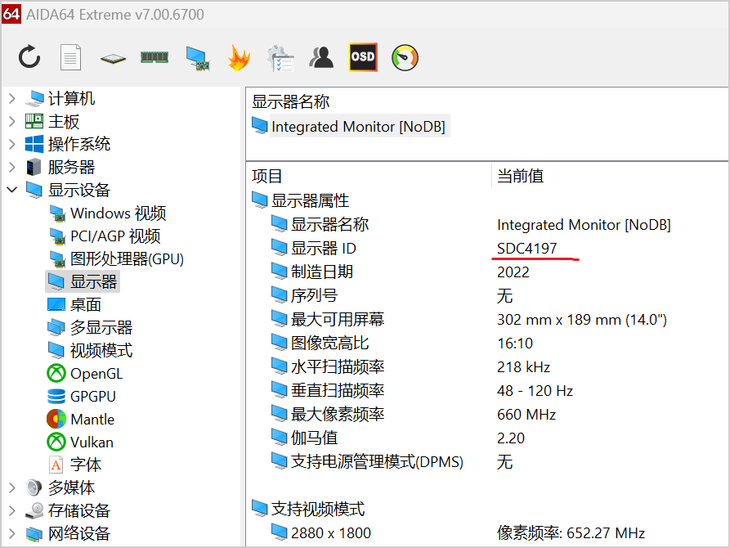This screenshot has height=548, width=730.
Task: Expand the 计算机 tree node
Action: pos(12,98)
